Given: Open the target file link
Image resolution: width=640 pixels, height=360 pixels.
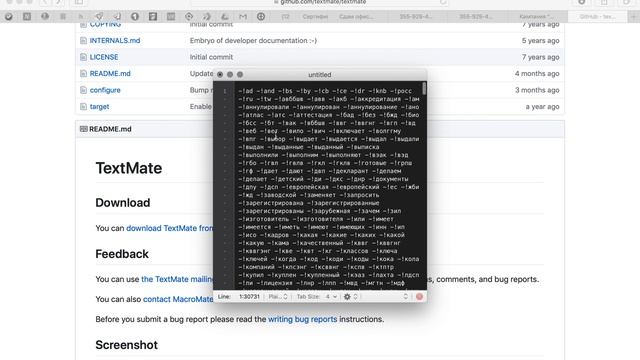Looking at the screenshot, I should pyautogui.click(x=99, y=107).
